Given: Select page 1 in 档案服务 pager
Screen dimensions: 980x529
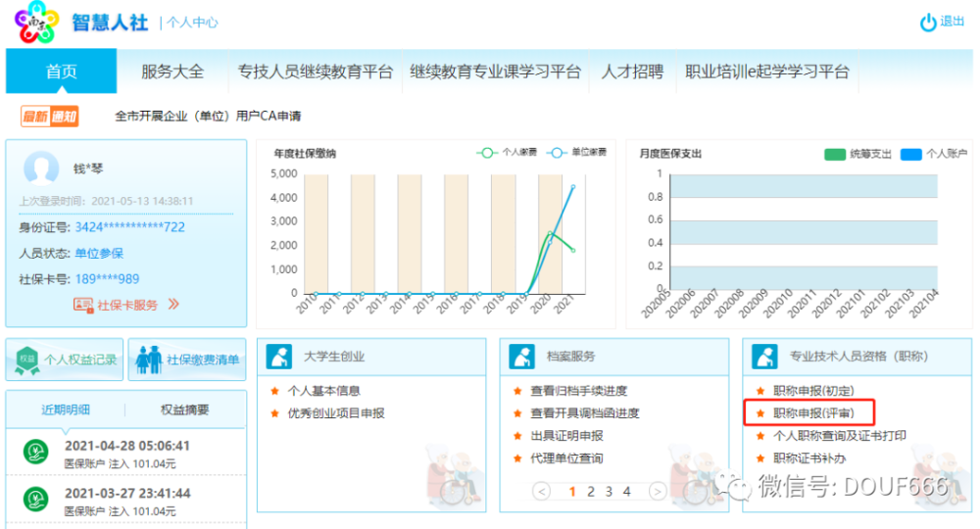Looking at the screenshot, I should (572, 492).
